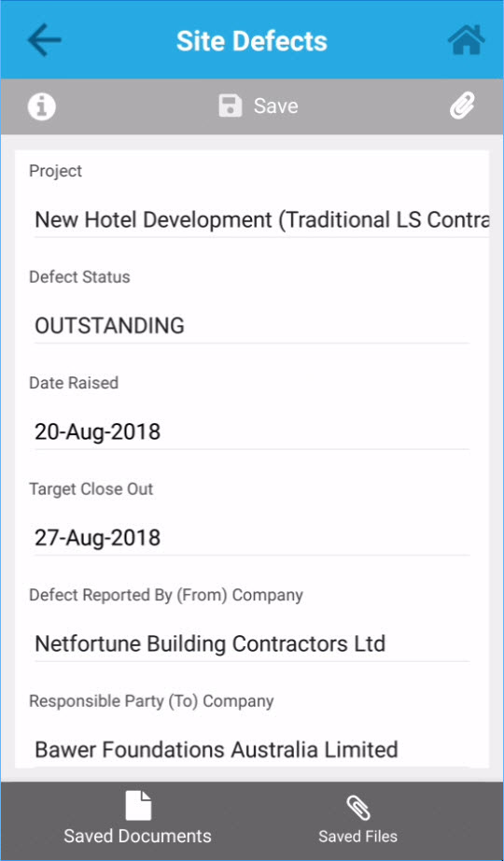
Task: Click the Defect Reported By (From) Company label
Action: coord(166,595)
